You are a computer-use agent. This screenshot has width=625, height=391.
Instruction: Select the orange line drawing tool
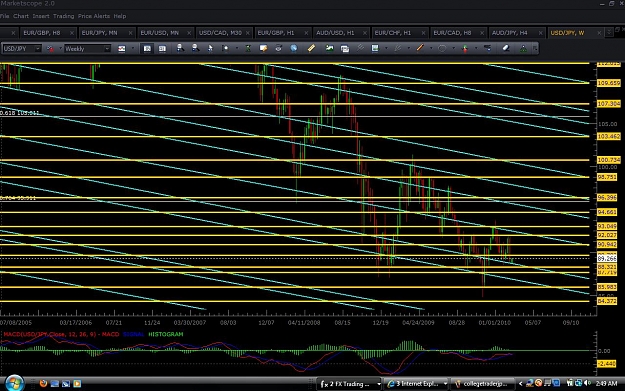[420, 48]
